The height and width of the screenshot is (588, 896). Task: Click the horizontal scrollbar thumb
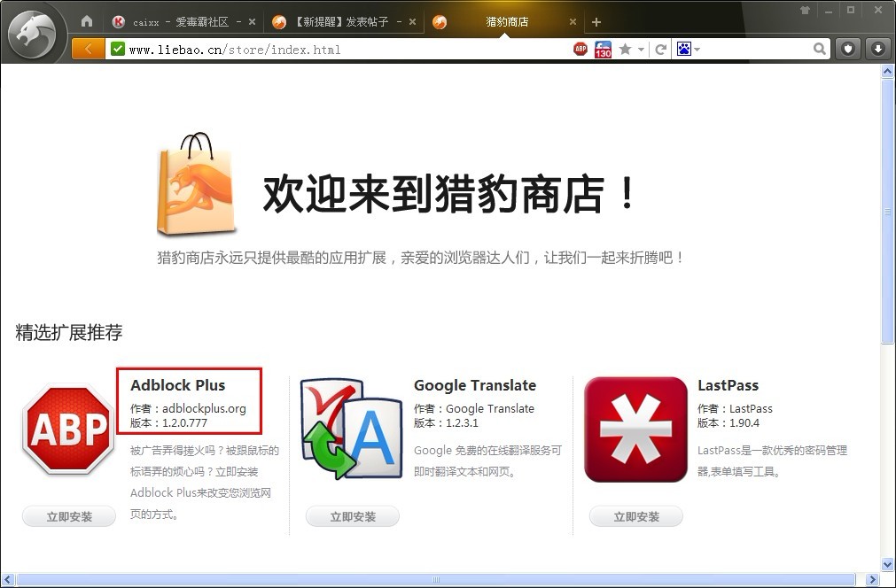[x=437, y=579]
